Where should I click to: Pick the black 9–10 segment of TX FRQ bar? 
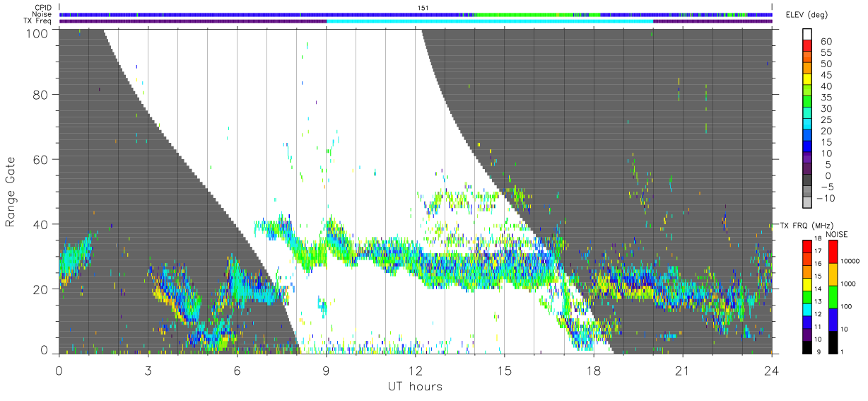[807, 347]
